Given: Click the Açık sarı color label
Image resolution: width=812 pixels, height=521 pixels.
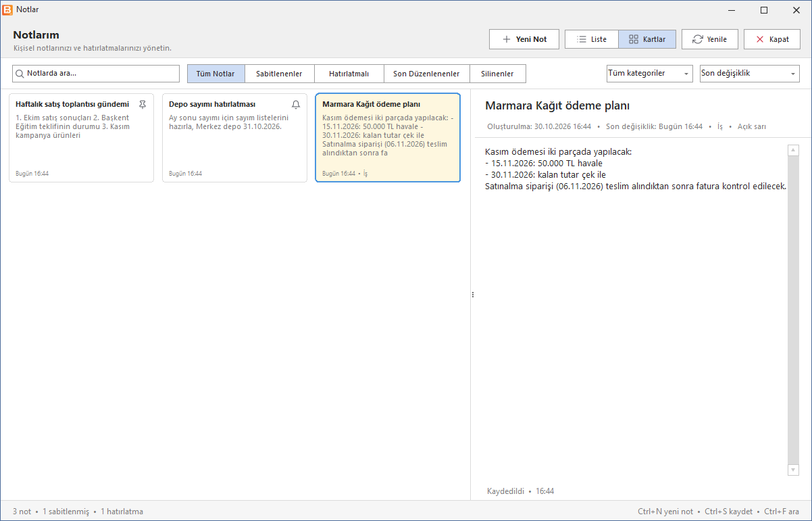Looking at the screenshot, I should pos(752,126).
